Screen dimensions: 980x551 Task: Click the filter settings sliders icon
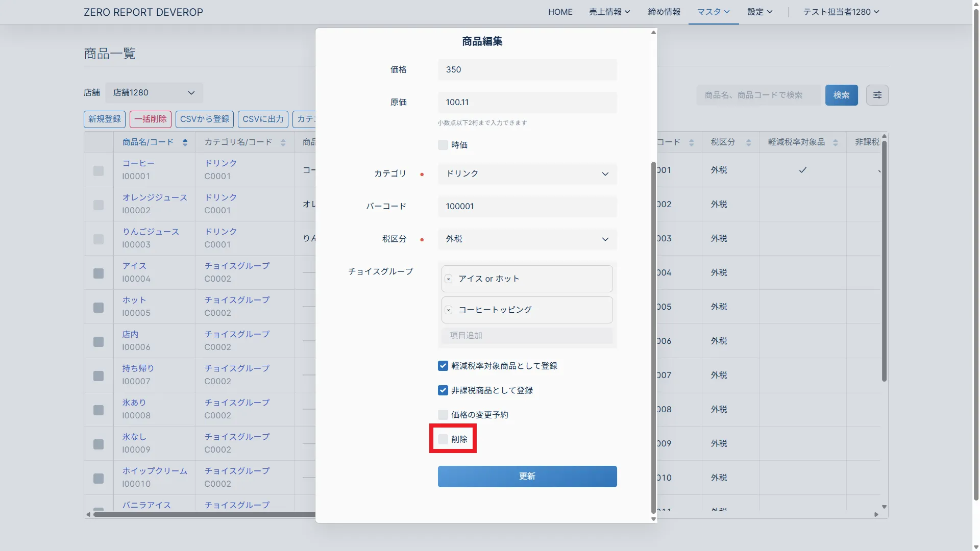coord(877,95)
